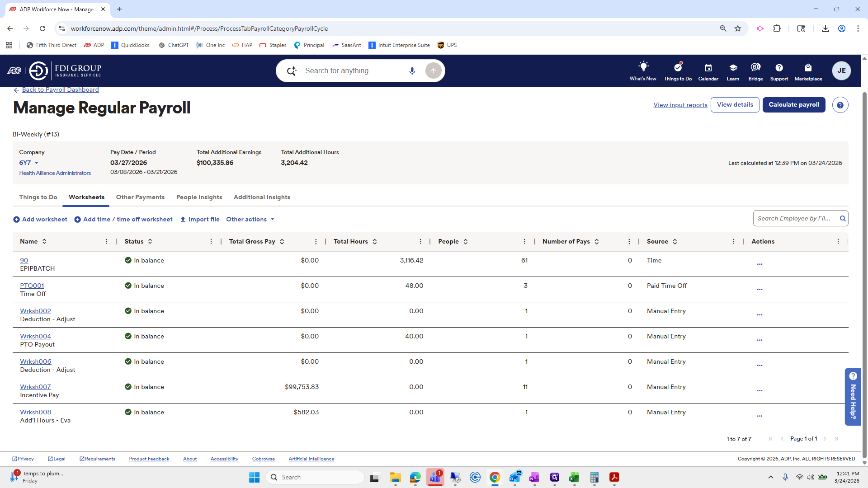Open actions menu for Wrksh007 row
The image size is (868, 488).
759,391
